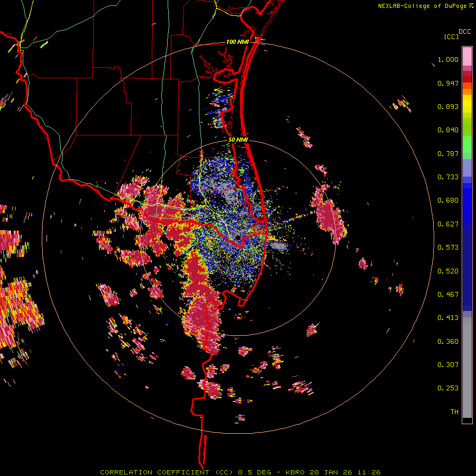This screenshot has height=476, width=476.
Task: Select the 0.467 scale value
Action: click(x=448, y=295)
